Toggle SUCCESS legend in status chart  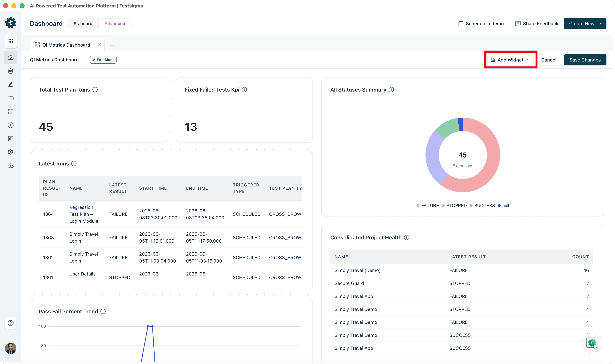(482, 205)
